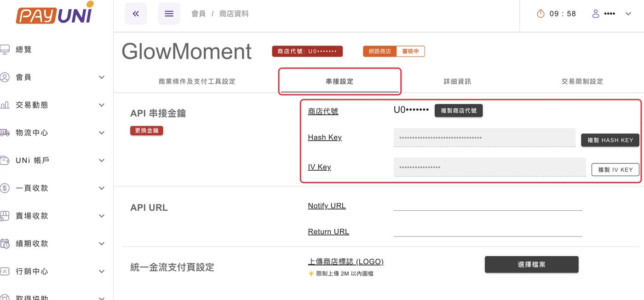Click the session timer clock icon
The height and width of the screenshot is (300, 644).
pyautogui.click(x=540, y=14)
